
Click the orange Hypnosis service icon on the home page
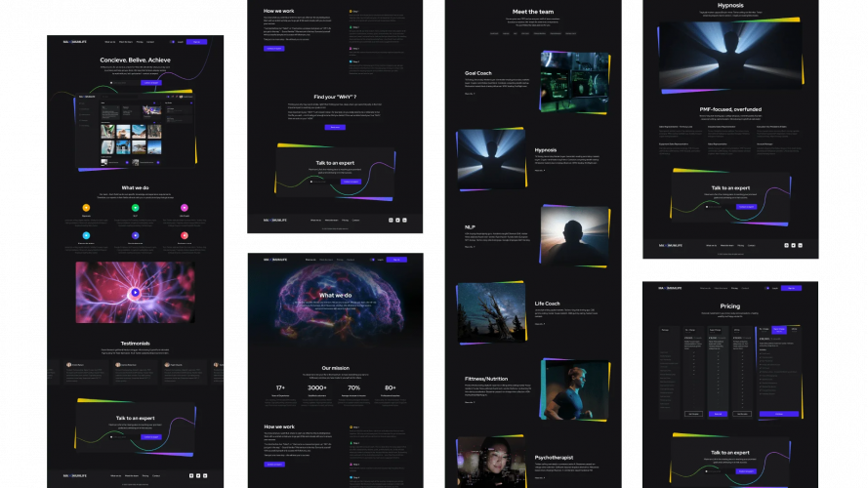(x=86, y=208)
